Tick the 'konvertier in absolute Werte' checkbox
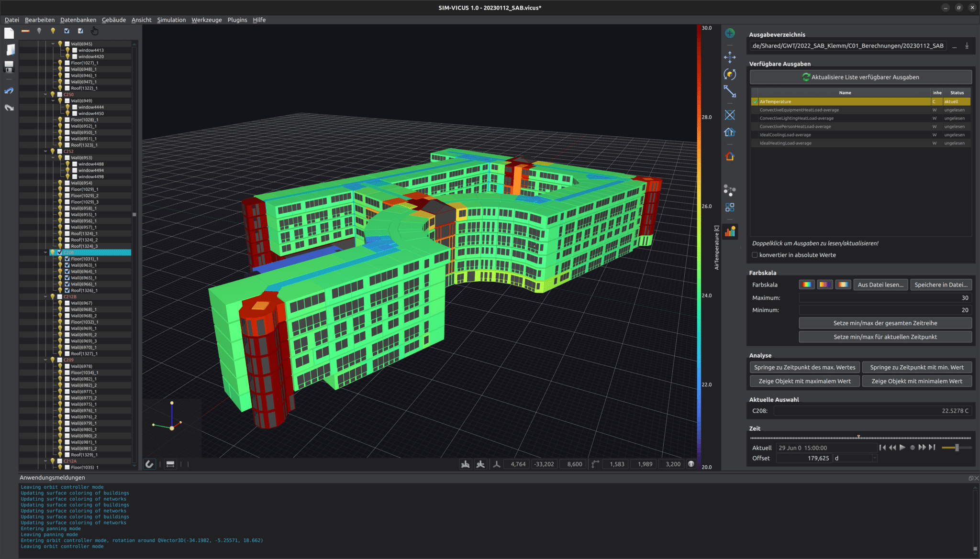The width and height of the screenshot is (980, 559). click(755, 255)
